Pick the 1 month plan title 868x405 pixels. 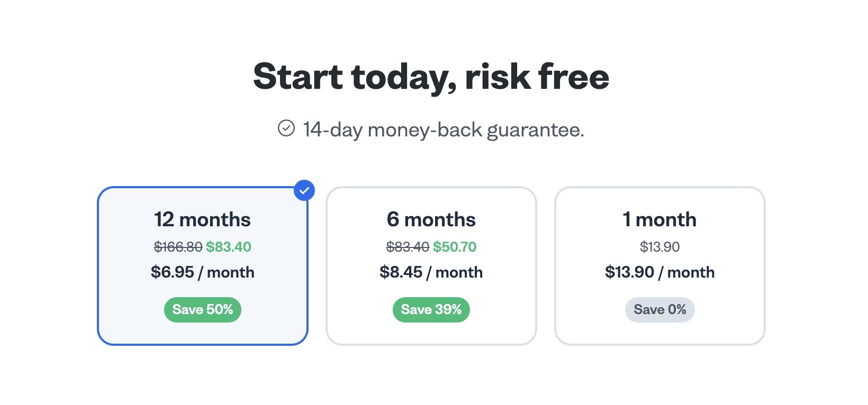tap(659, 219)
